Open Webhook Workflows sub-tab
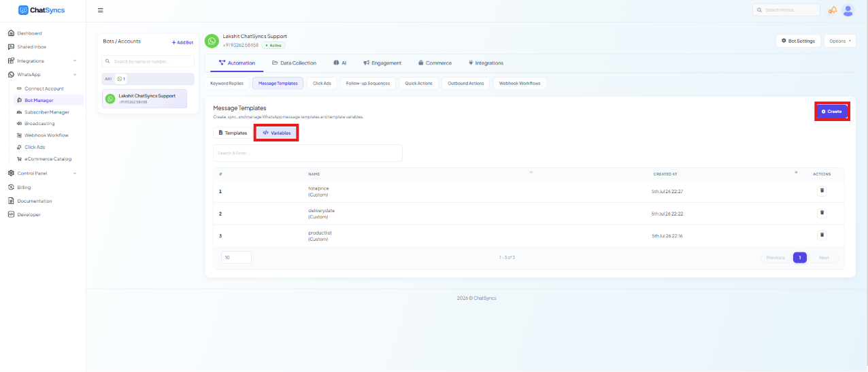 click(x=520, y=83)
